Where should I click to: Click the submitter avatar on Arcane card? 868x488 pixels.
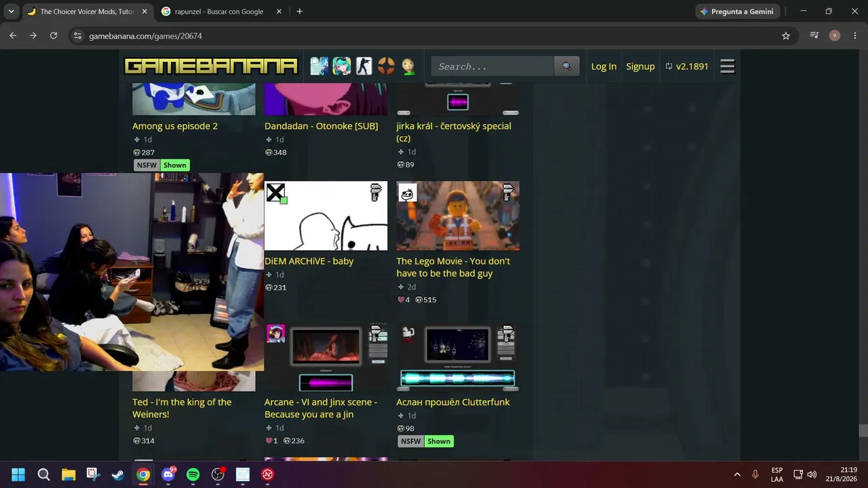[x=275, y=333]
